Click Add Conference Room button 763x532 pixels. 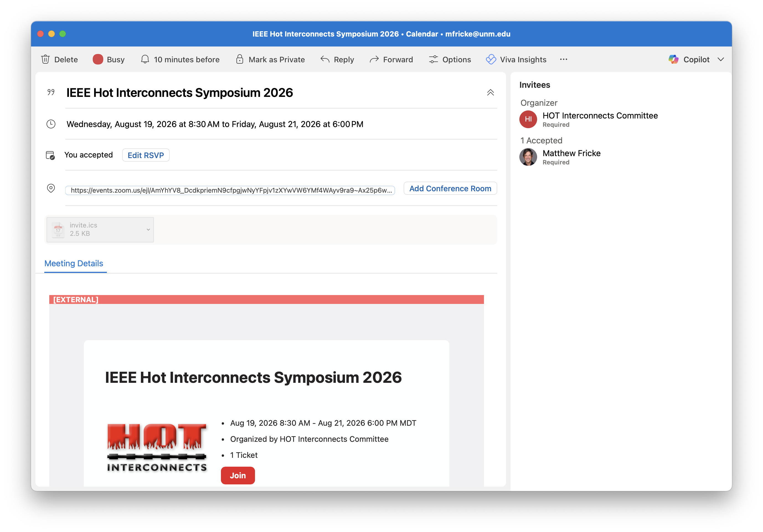450,188
